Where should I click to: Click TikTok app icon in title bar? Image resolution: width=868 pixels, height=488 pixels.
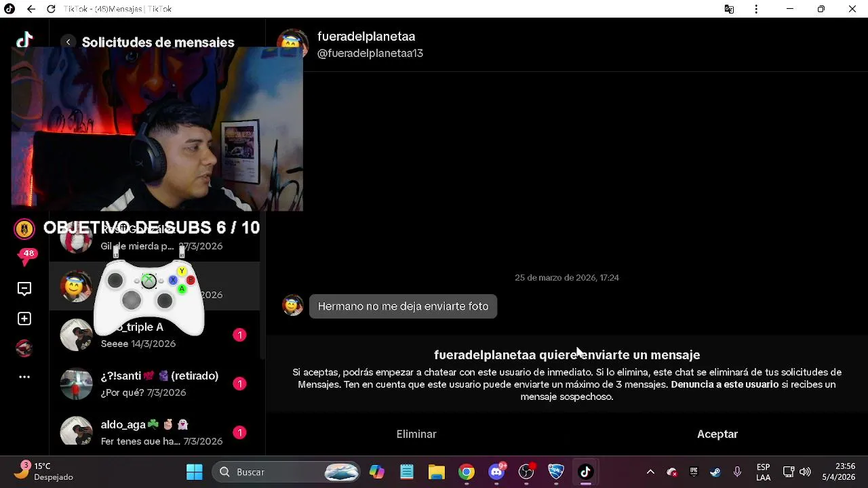(9, 9)
